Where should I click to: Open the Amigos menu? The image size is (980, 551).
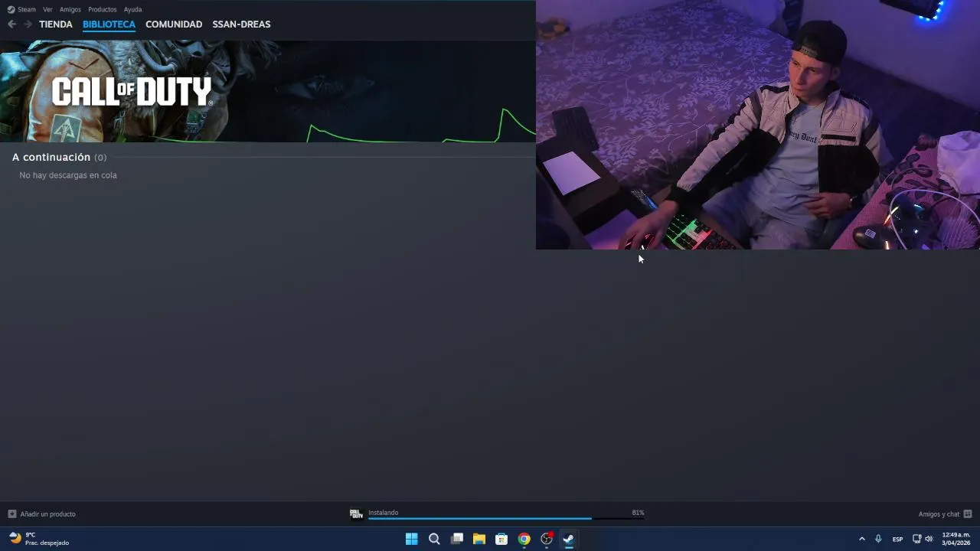click(x=70, y=9)
